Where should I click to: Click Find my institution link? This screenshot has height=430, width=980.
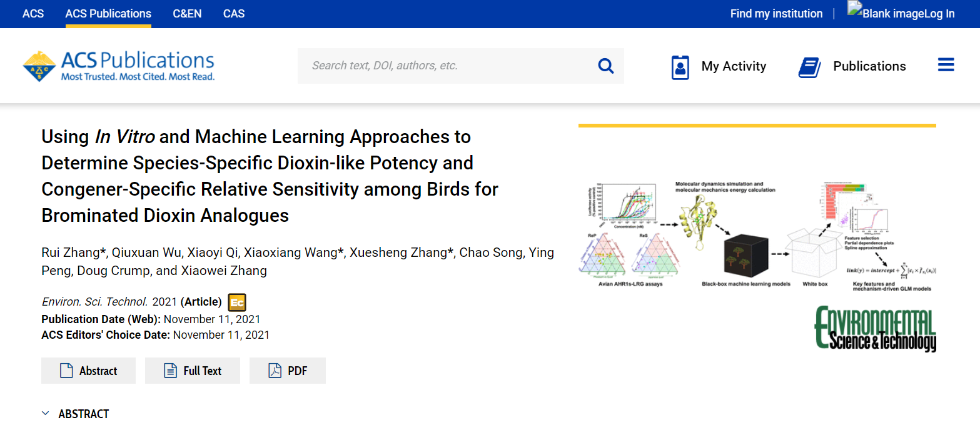(x=776, y=14)
